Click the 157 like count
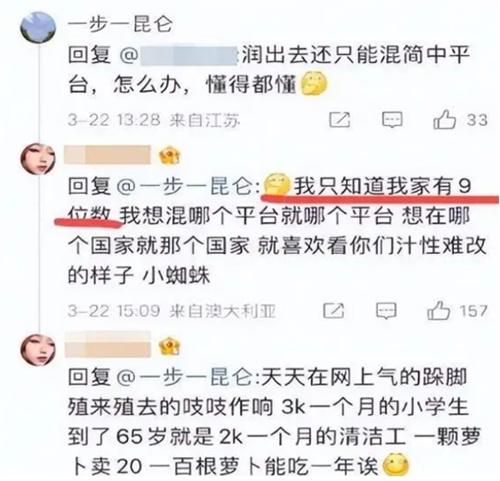Viewport: 500px width, 481px height. 473,311
